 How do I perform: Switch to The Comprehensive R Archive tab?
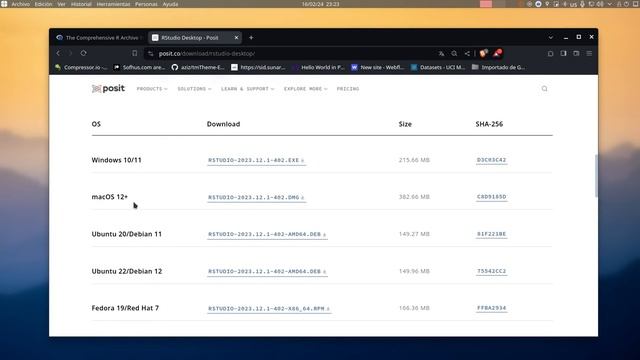[x=99, y=38]
